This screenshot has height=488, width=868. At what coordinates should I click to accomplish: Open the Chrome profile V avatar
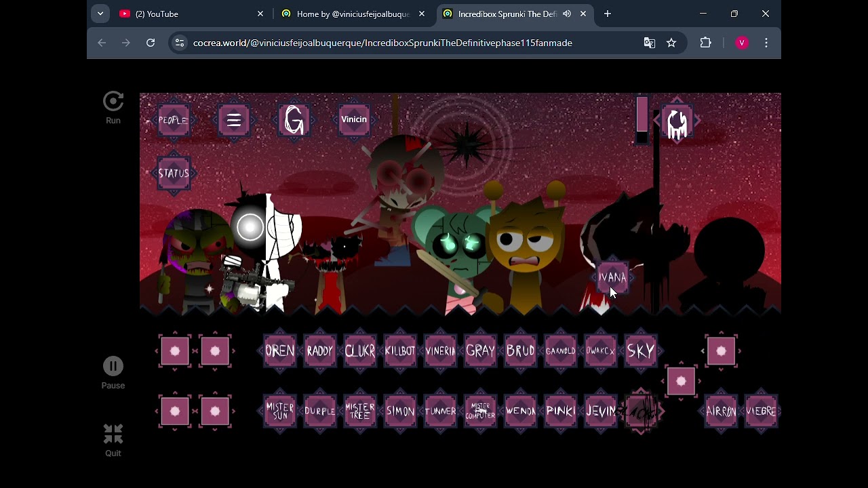(x=742, y=43)
